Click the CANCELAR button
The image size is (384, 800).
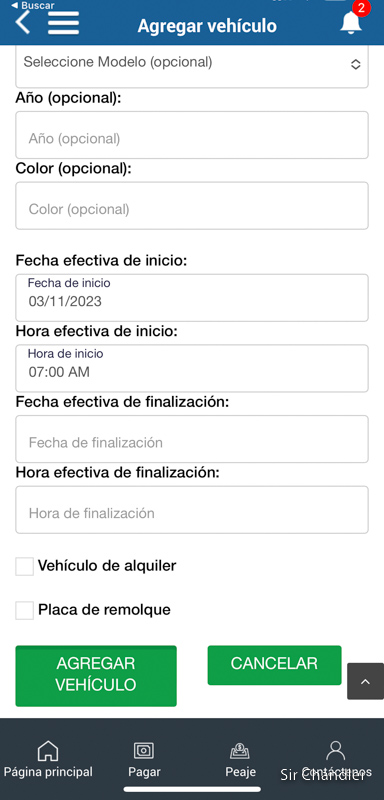pos(274,665)
